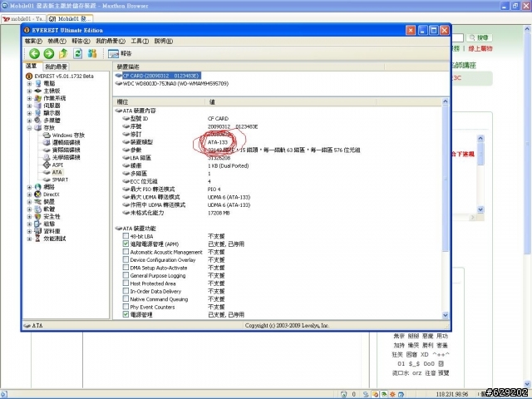Toggle DMA Setup Auto-Activate checkbox
Screen dimensions: 532x399
click(x=126, y=268)
